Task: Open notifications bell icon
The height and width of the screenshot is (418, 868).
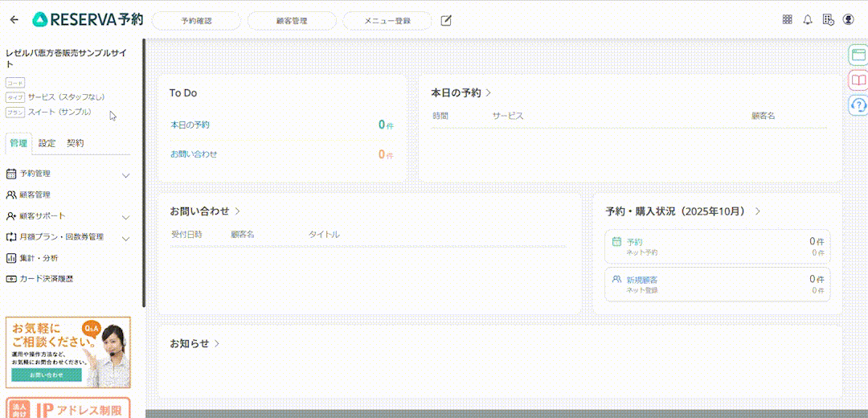Action: (808, 20)
